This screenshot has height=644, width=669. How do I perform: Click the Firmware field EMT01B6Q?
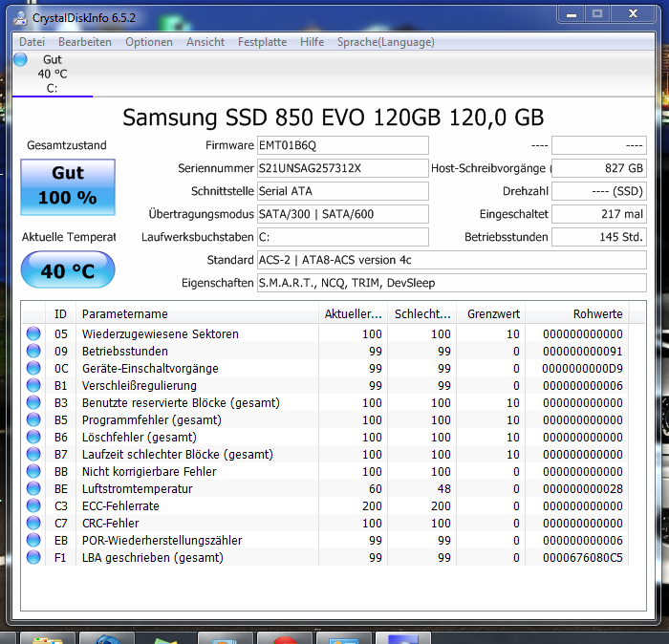342,145
